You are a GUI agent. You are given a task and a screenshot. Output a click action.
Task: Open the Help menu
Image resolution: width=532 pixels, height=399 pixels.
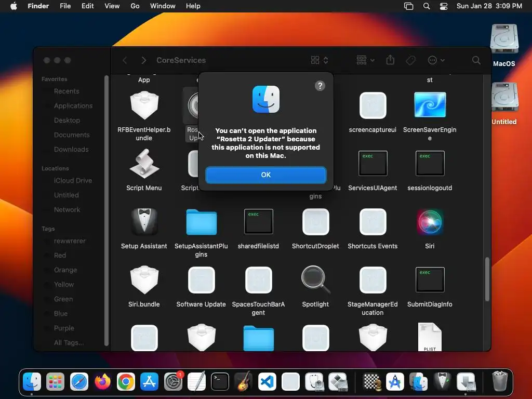[193, 6]
